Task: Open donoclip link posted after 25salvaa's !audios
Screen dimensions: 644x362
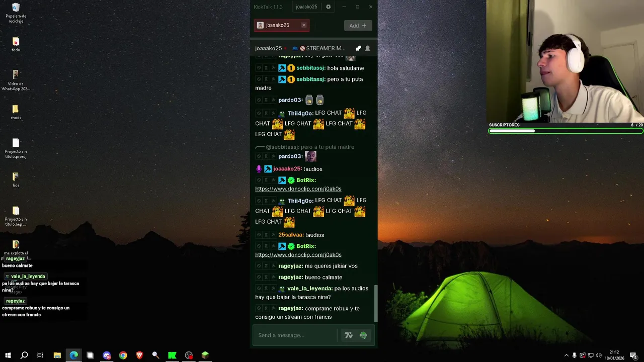Action: pos(298,255)
